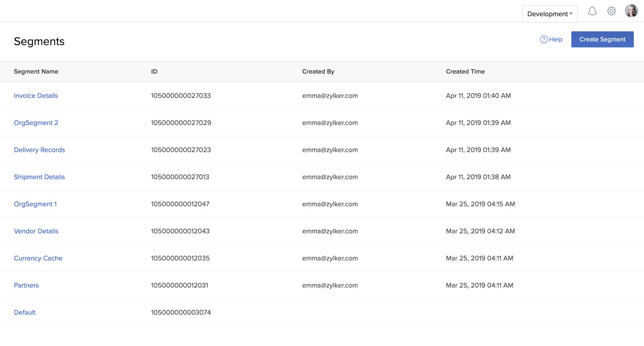
Task: Click the Created By column header
Action: click(x=318, y=72)
